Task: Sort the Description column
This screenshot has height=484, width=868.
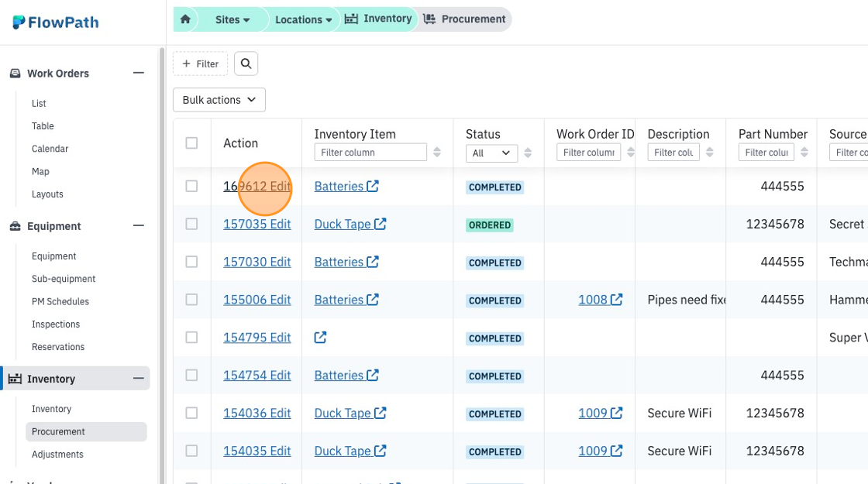Action: [x=709, y=152]
